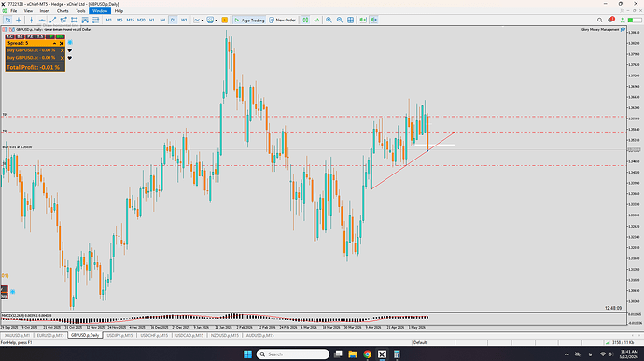This screenshot has height=361, width=644.
Task: Click the orange lock icon in toolbar
Action: (x=225, y=20)
